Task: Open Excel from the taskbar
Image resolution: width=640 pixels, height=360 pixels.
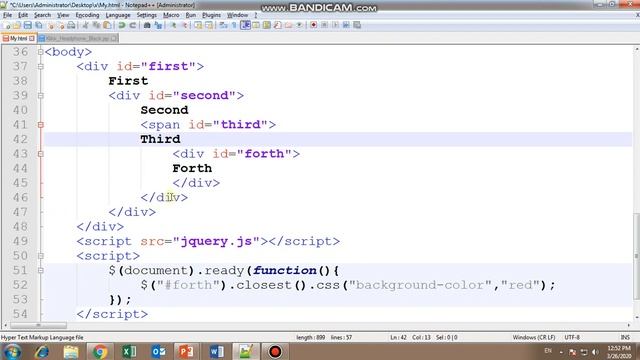Action: [129, 351]
